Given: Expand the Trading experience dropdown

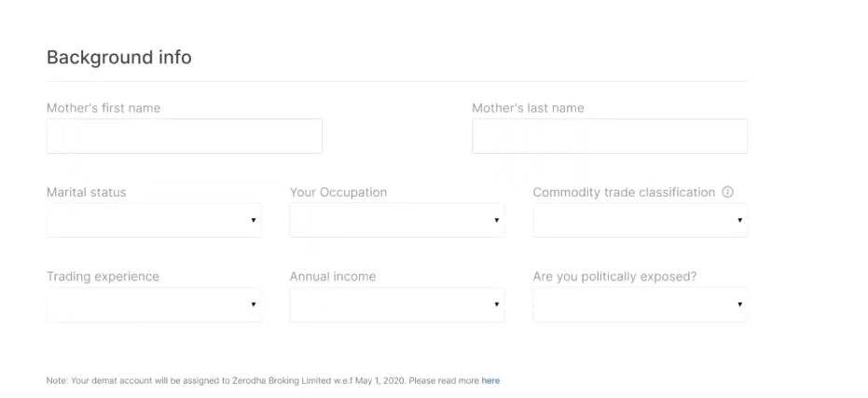Looking at the screenshot, I should [154, 305].
